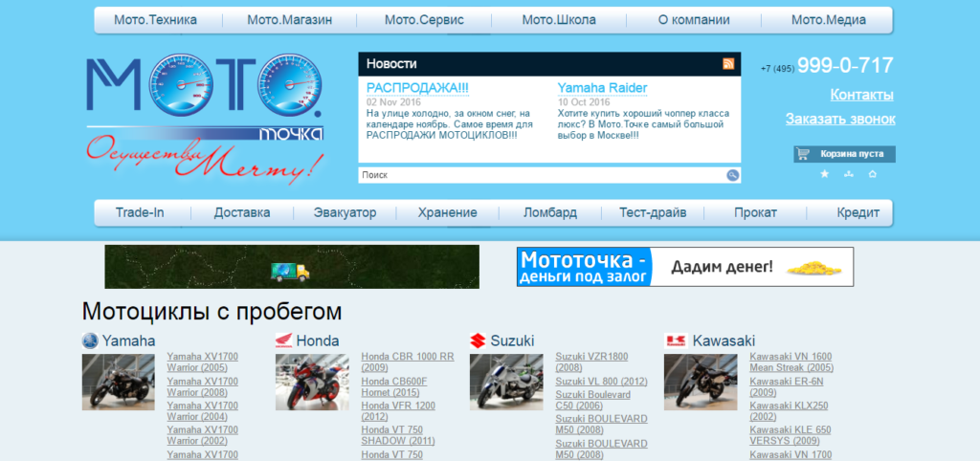Click the star favorites icon below the cart

[x=824, y=174]
